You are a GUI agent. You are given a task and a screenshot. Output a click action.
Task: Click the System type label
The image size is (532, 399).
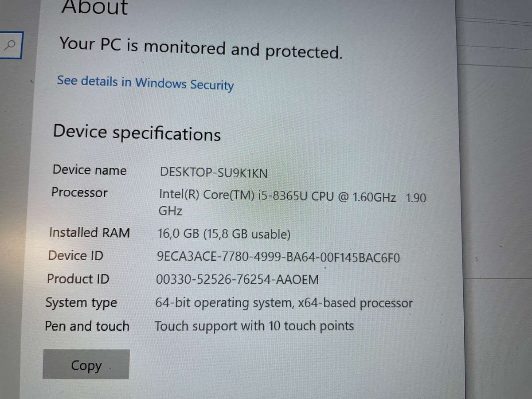pos(81,302)
